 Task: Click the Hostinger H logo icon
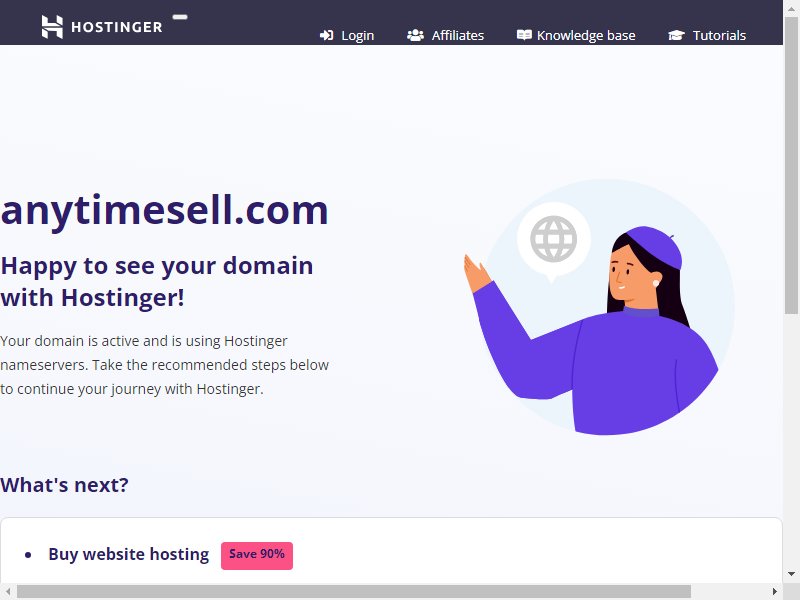pyautogui.click(x=52, y=27)
